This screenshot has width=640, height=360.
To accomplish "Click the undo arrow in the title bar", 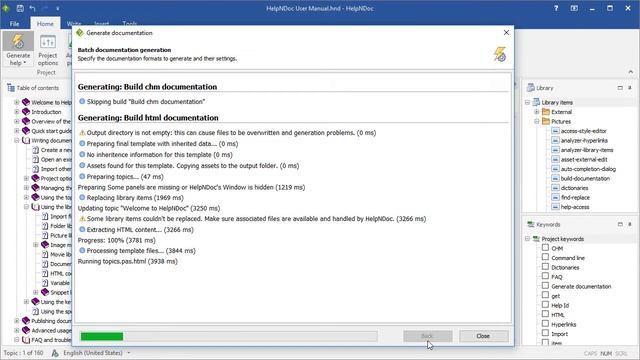I will coord(32,8).
